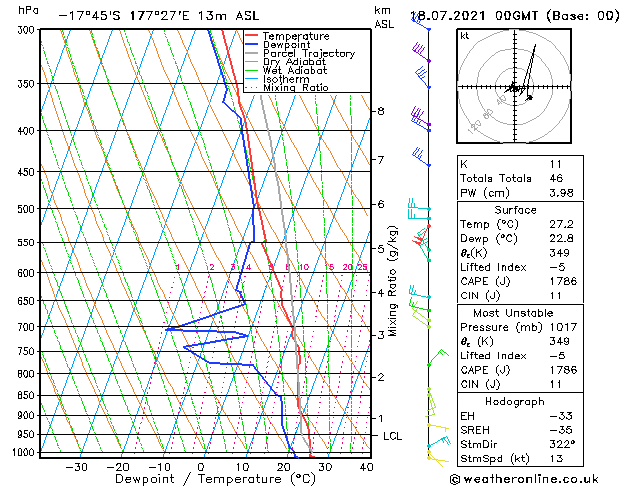Viewport: 629px width, 486px height.
Task: Click the Totals Totals value 46
Action: click(x=556, y=178)
